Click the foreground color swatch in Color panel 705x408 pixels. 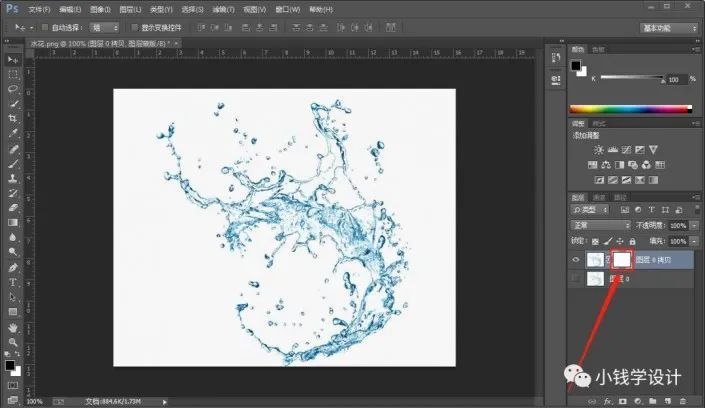pos(576,66)
